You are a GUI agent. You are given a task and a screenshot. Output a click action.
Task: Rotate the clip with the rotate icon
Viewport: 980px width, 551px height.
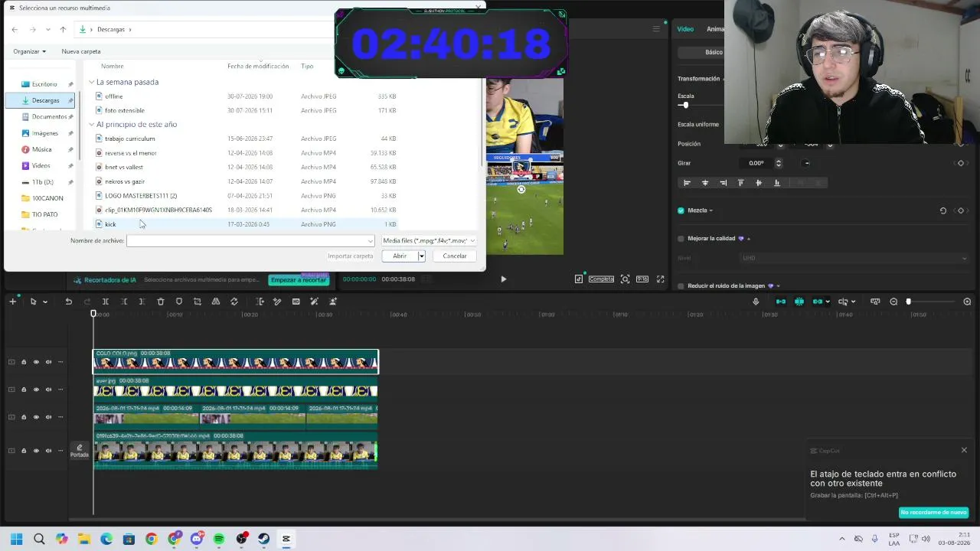234,302
